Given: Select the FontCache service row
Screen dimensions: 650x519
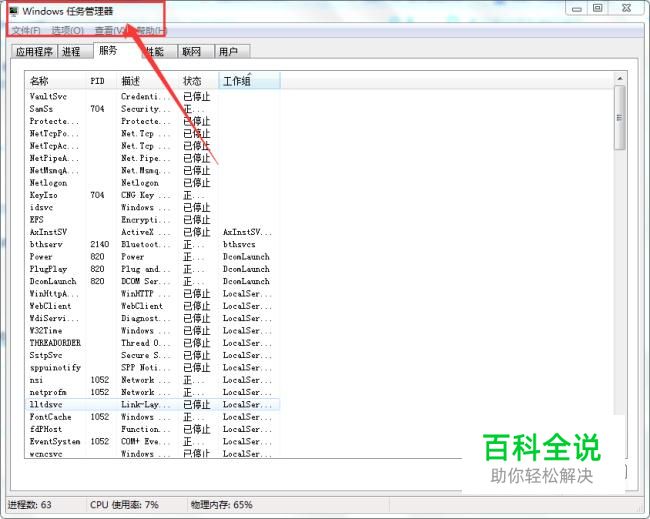Looking at the screenshot, I should click(x=153, y=417).
